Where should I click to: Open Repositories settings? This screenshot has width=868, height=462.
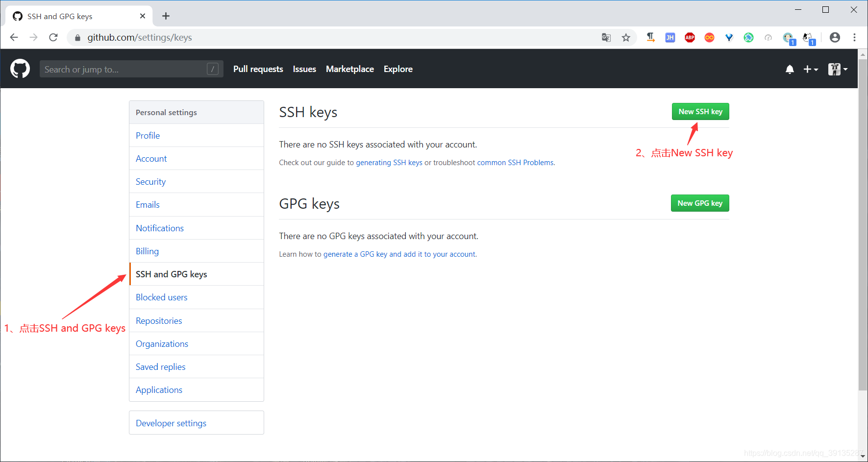(x=197, y=321)
